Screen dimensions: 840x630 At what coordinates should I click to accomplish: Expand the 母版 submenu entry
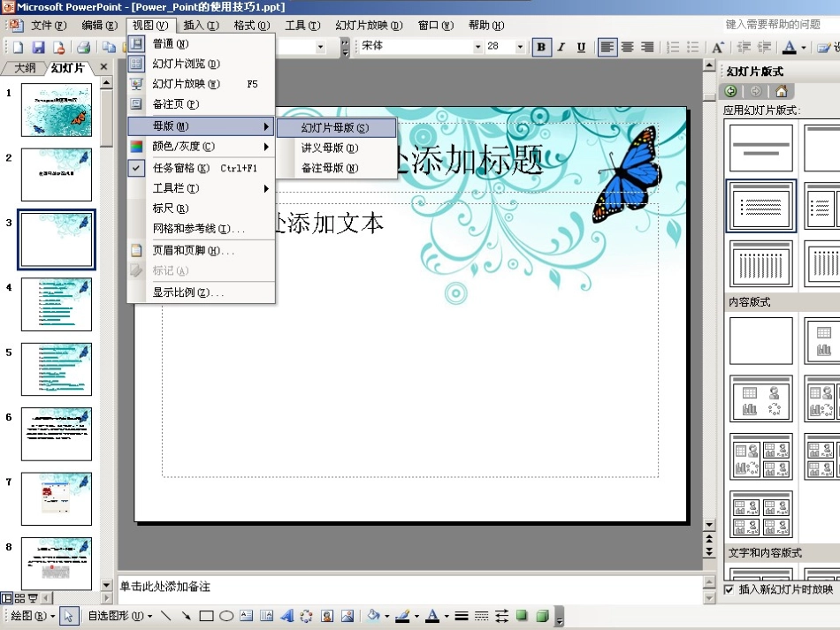pos(201,126)
